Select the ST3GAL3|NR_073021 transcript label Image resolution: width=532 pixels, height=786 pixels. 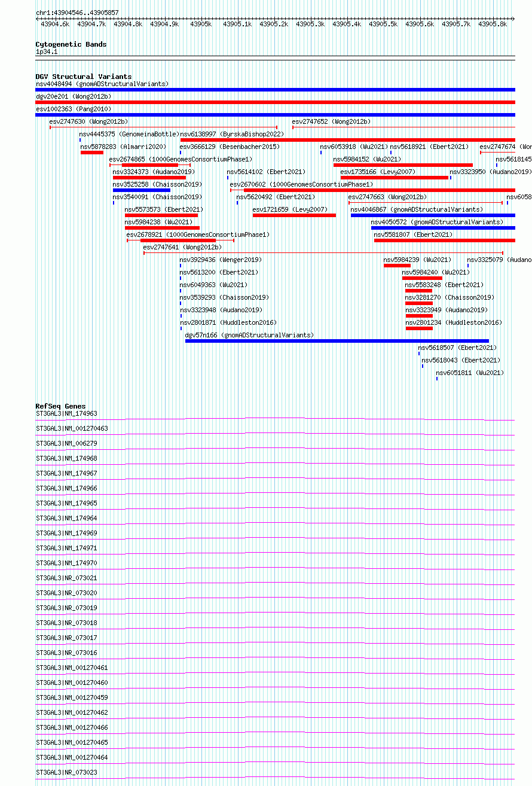point(66,578)
